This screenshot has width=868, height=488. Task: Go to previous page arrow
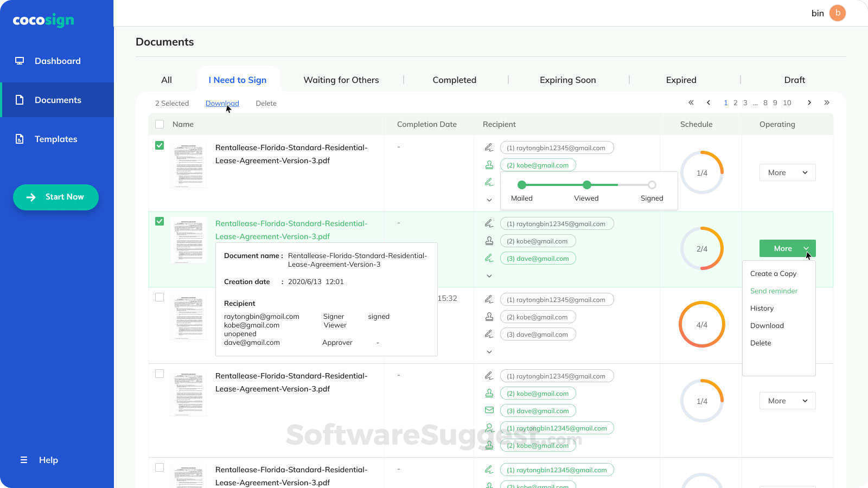[709, 102]
